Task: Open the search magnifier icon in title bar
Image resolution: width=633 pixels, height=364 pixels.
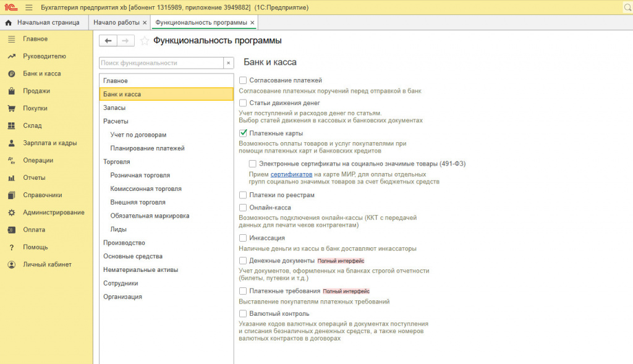Action: pyautogui.click(x=627, y=7)
